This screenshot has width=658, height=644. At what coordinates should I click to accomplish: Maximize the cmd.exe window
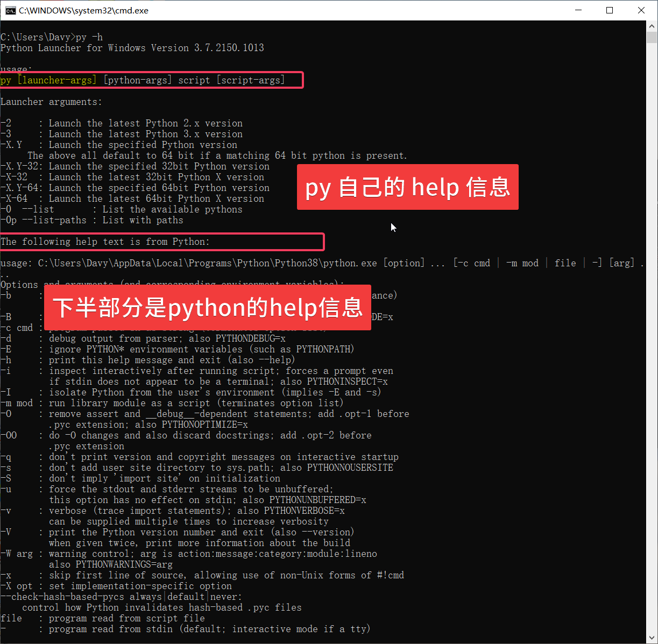(x=610, y=10)
